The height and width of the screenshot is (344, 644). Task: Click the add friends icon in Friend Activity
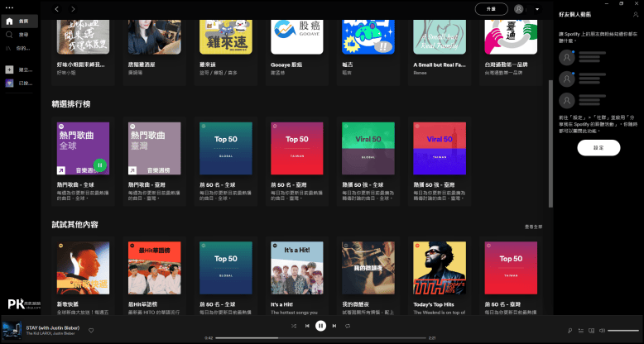pyautogui.click(x=636, y=14)
